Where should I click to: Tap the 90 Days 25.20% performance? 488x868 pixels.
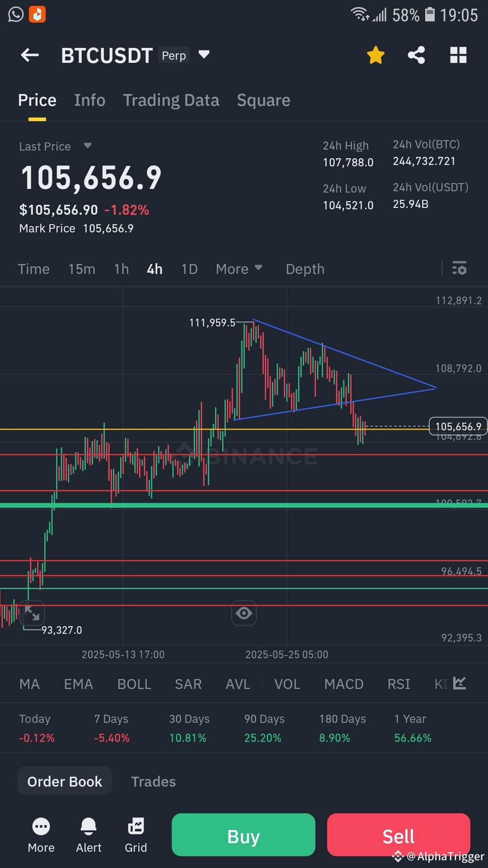pyautogui.click(x=264, y=728)
